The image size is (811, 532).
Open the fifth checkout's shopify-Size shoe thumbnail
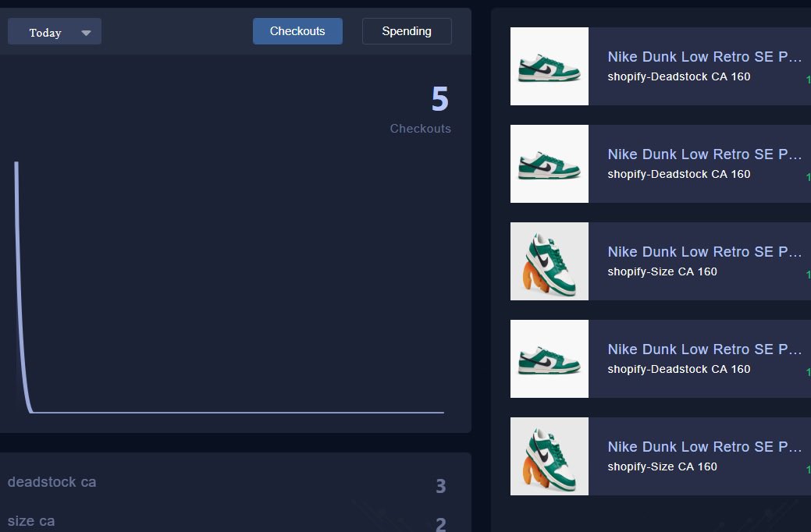coord(550,456)
